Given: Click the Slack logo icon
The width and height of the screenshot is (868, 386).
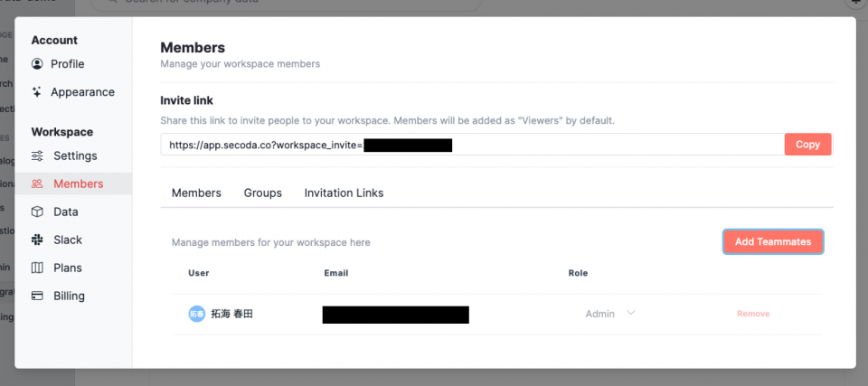Looking at the screenshot, I should pos(37,240).
